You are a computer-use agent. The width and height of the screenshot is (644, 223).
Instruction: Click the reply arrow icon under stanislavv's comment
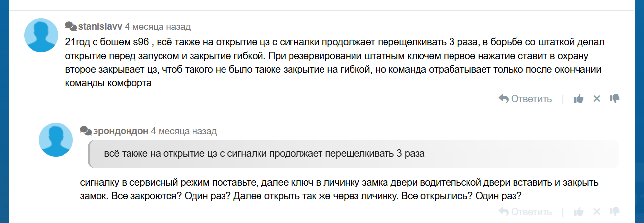[503, 99]
